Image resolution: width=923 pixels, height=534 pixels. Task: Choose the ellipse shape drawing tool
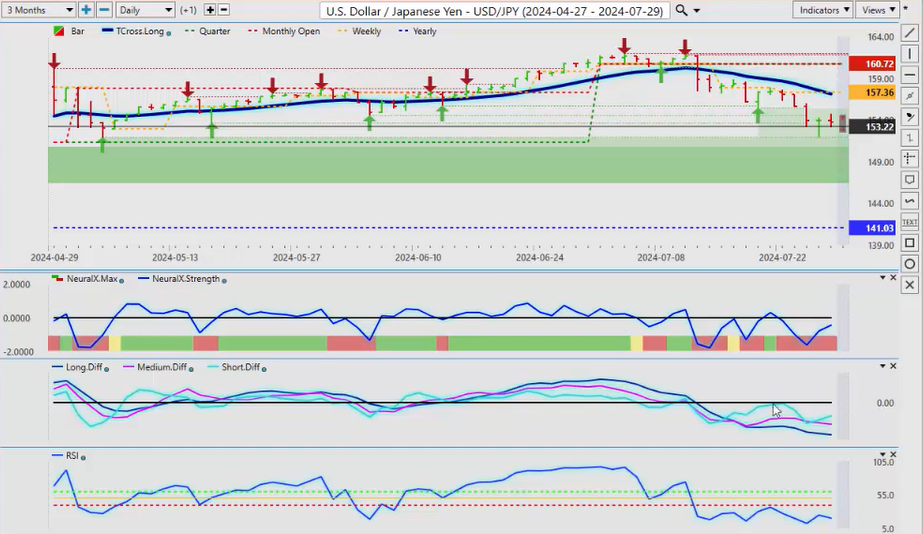click(909, 264)
